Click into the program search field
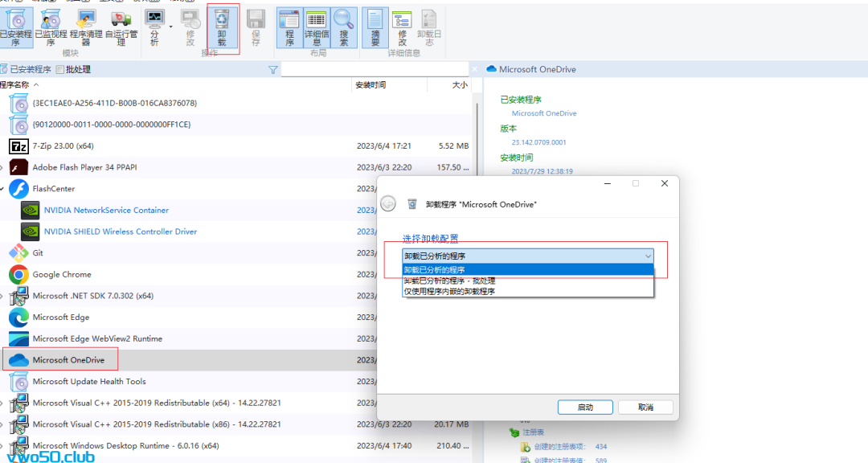 pos(375,69)
